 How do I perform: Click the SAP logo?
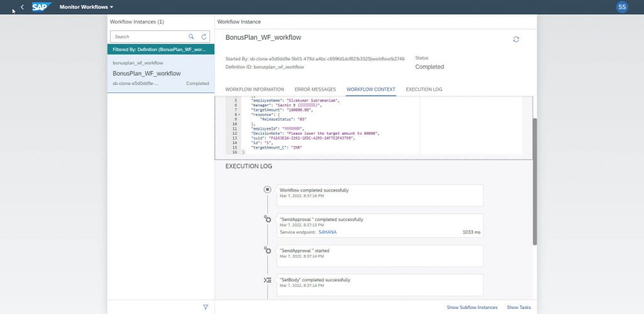[42, 7]
